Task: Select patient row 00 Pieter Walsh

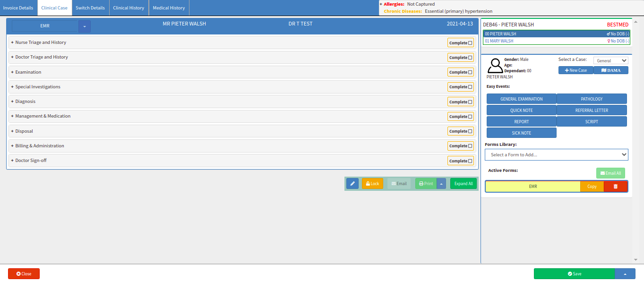Action: (x=557, y=34)
